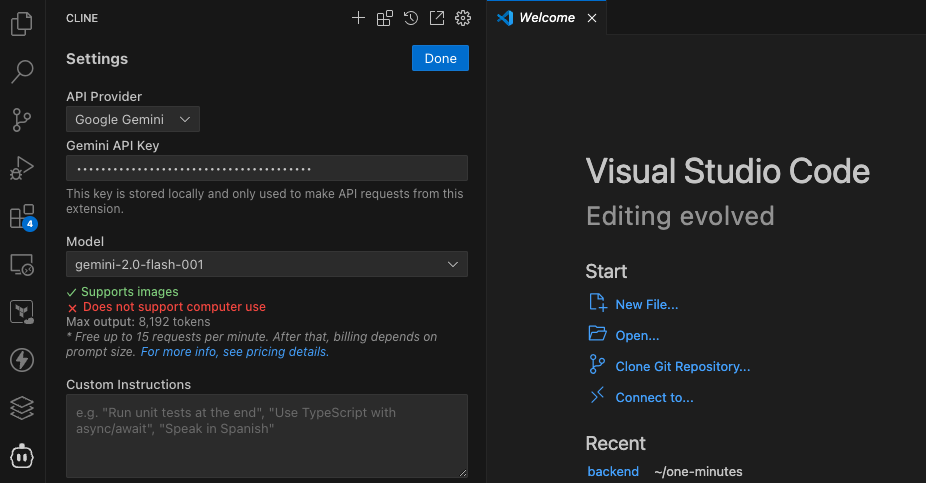Open the Cline robot icon in activity bar
The width and height of the screenshot is (926, 483).
coord(22,456)
